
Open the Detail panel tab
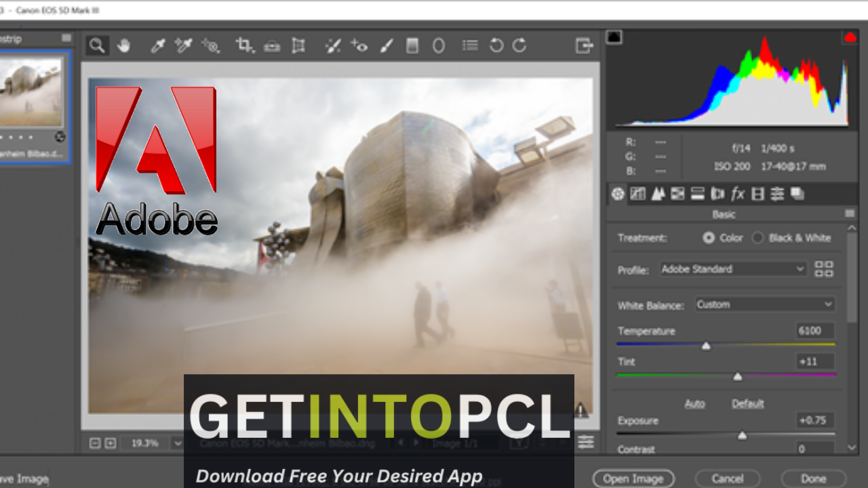(658, 194)
